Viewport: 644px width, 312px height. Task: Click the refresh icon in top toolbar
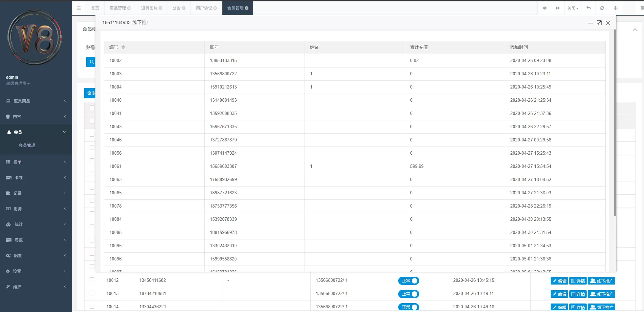602,8
